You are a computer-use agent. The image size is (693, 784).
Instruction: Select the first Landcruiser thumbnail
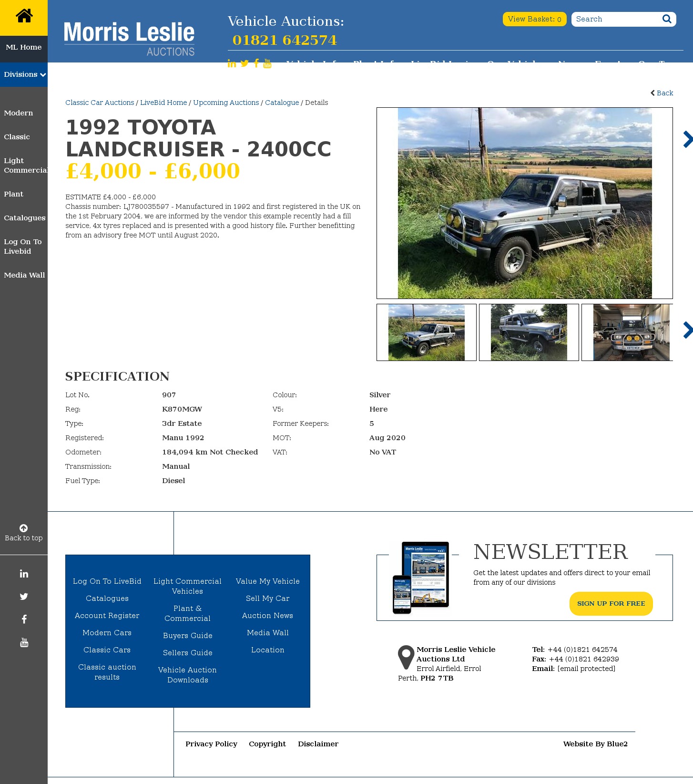coord(427,332)
